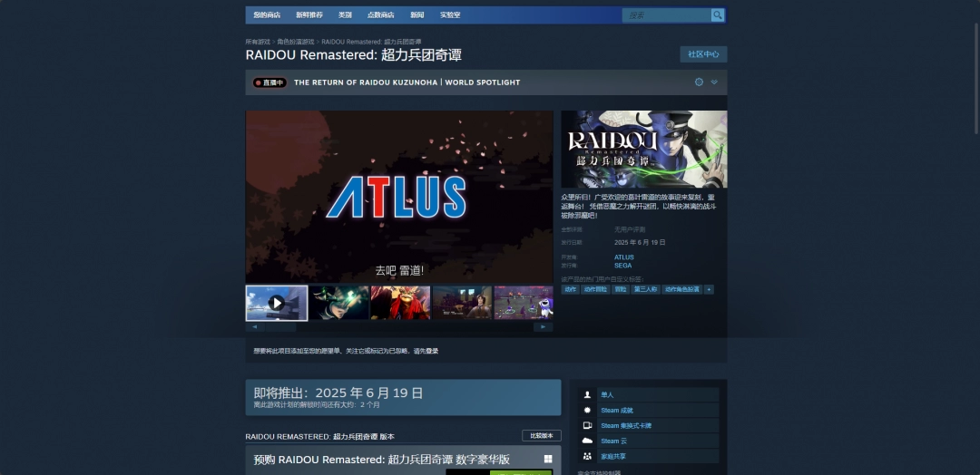Viewport: 980px width, 475px height.
Task: Collapse the live broadcast banner chevron
Action: (714, 82)
